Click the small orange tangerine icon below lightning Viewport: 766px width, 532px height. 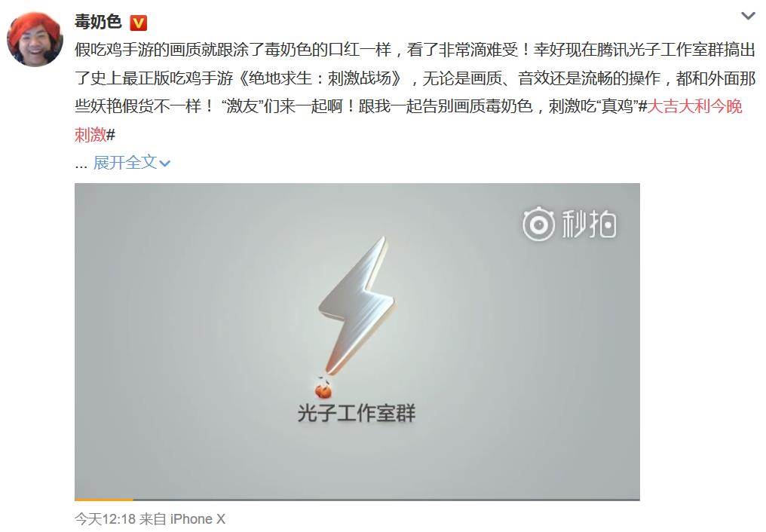point(323,389)
